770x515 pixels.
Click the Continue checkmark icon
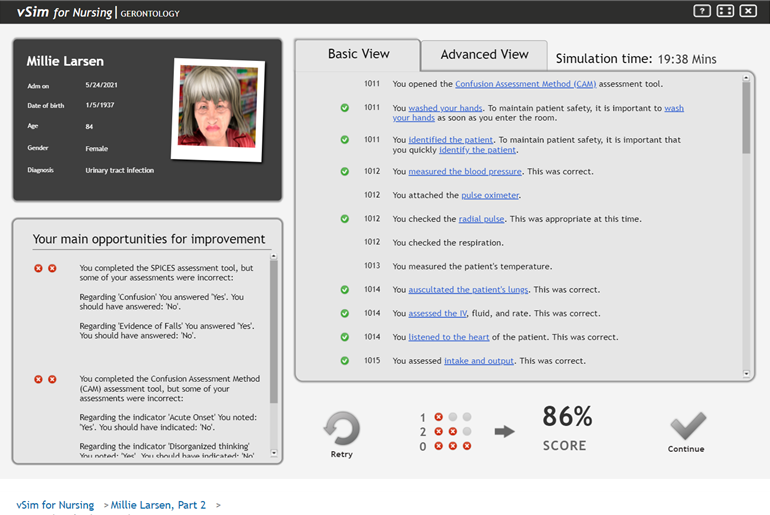688,425
